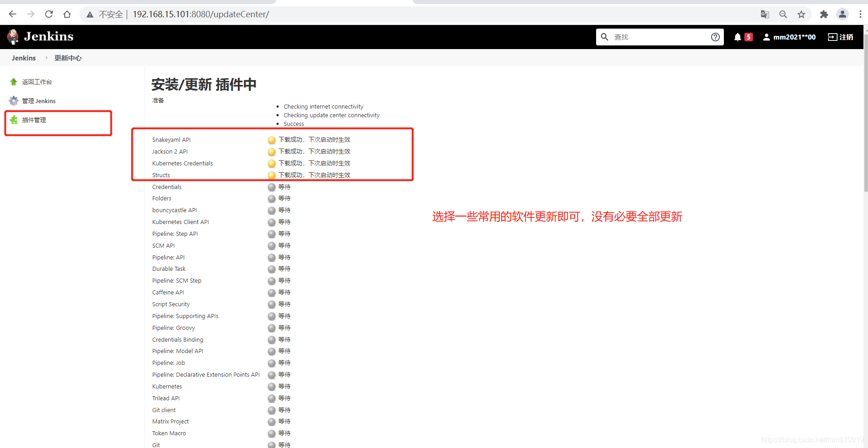Click the Durable Task entry

(169, 269)
